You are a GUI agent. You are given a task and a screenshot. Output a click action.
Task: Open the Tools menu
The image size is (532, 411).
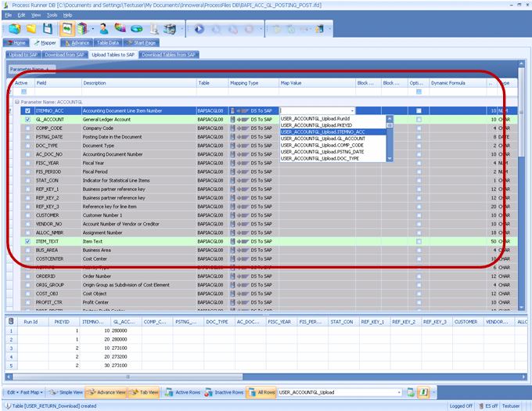(52, 15)
